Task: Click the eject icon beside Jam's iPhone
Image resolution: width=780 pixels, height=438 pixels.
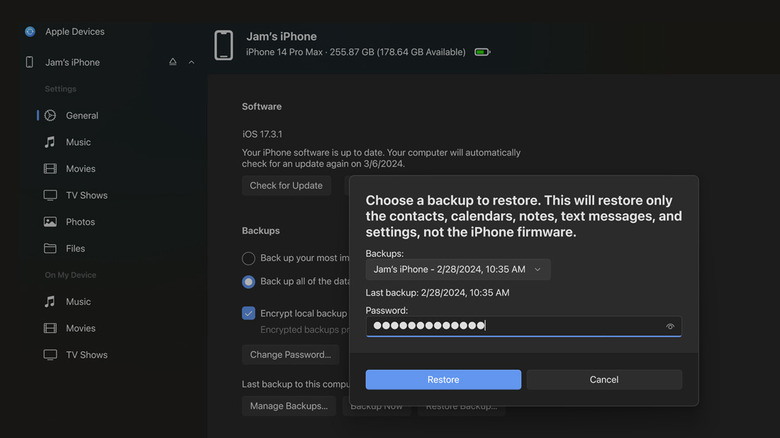Action: point(173,62)
